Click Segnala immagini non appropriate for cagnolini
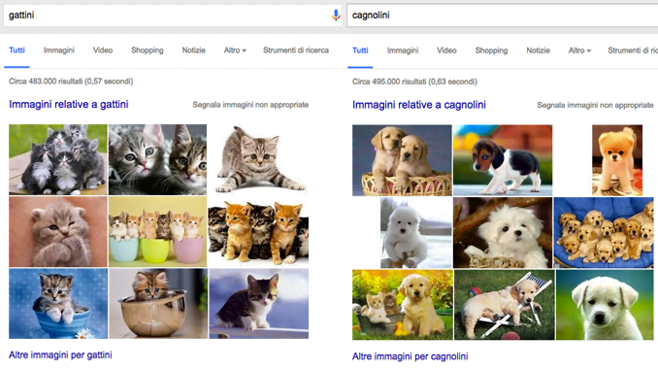This screenshot has height=368, width=658. pos(595,105)
